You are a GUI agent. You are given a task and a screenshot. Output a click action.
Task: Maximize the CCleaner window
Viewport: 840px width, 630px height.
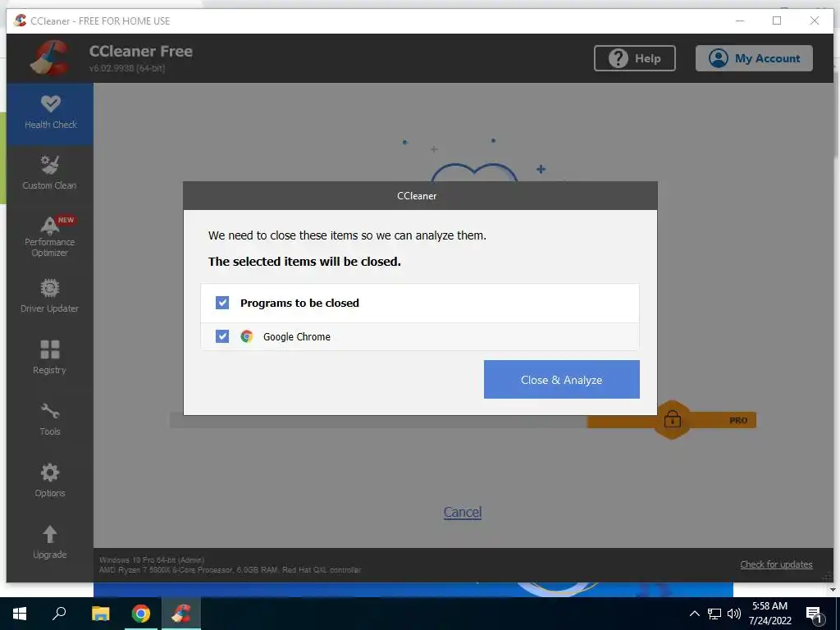point(777,21)
